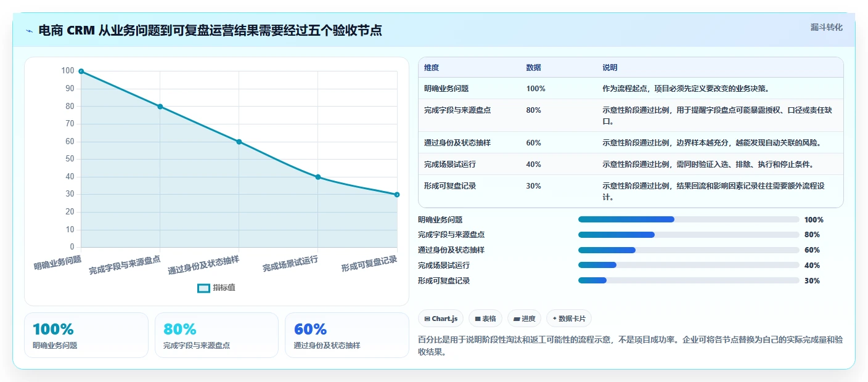The image size is (868, 382).
Task: Click the 漏斗转化 tag in the header
Action: click(826, 27)
